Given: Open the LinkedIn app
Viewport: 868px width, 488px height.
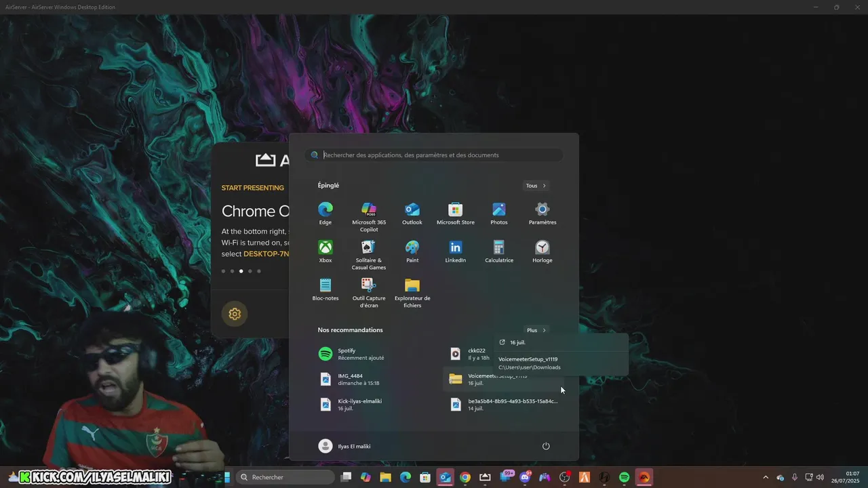Looking at the screenshot, I should click(x=456, y=251).
